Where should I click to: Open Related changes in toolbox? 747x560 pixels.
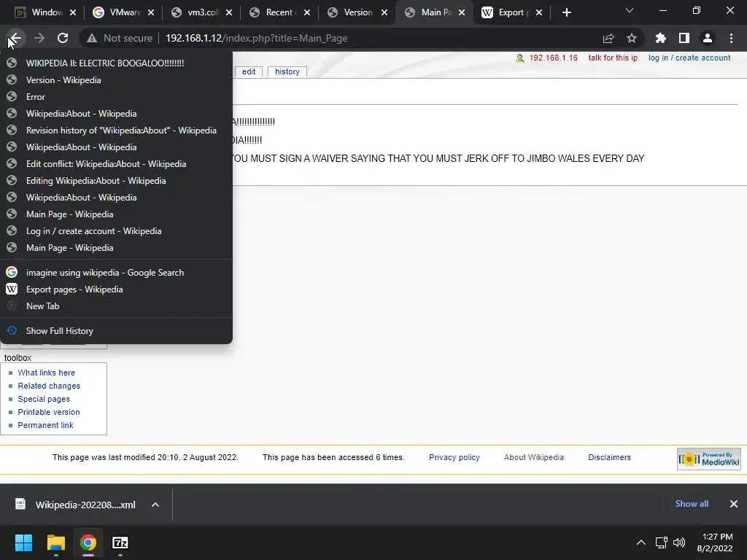coord(49,386)
